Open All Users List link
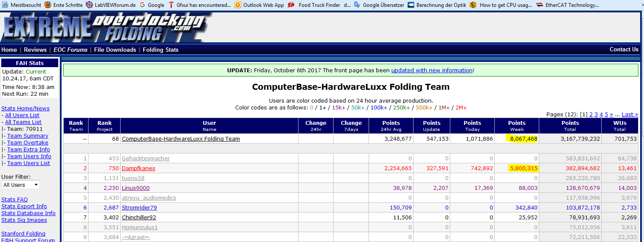Image resolution: width=644 pixels, height=242 pixels. 22,115
